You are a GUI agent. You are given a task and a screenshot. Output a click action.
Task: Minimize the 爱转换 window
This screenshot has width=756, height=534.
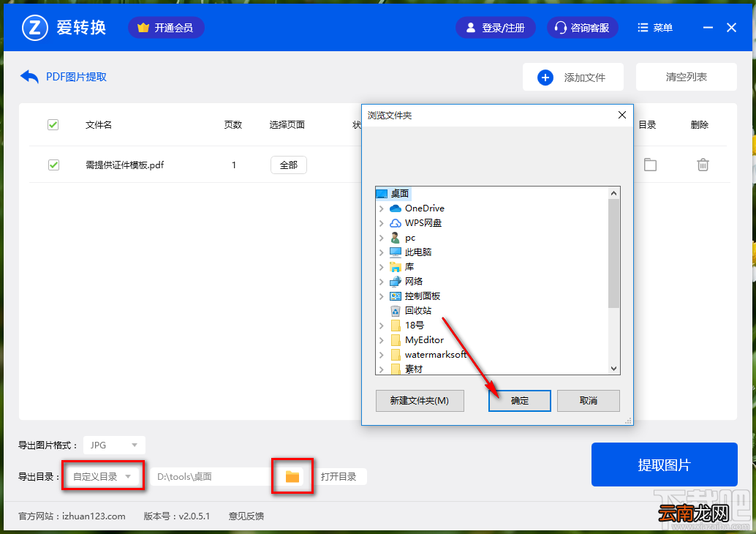click(x=708, y=28)
